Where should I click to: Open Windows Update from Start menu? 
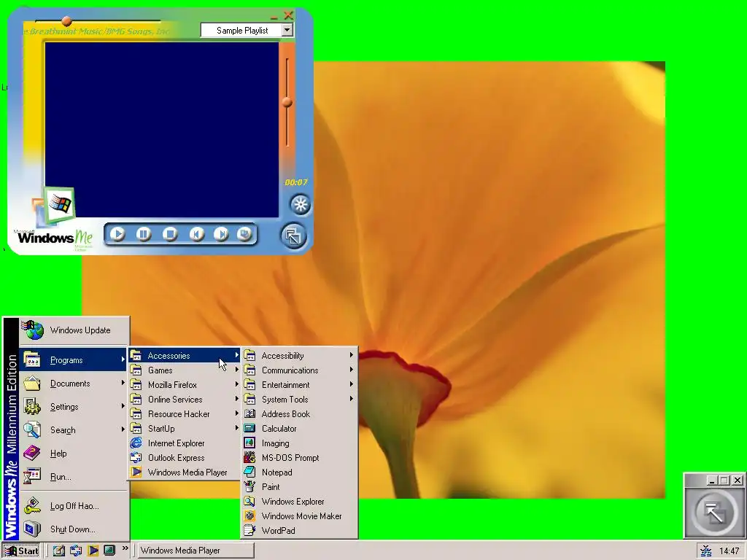point(74,330)
